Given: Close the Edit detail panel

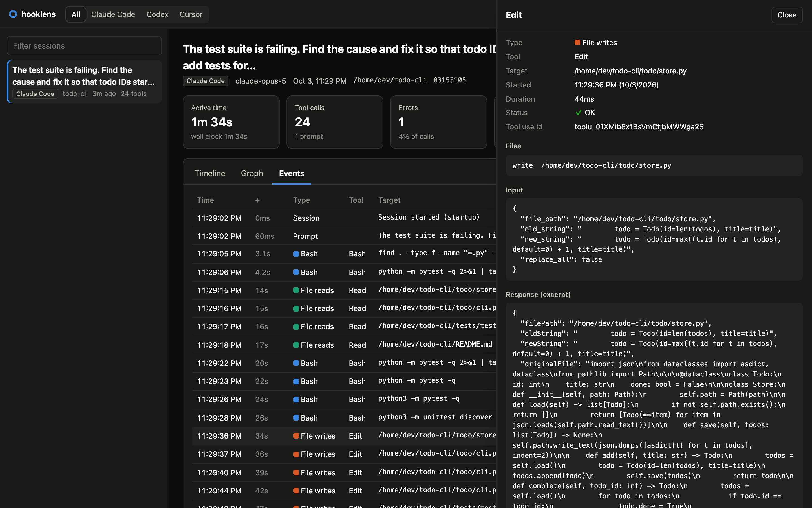Looking at the screenshot, I should pyautogui.click(x=787, y=15).
